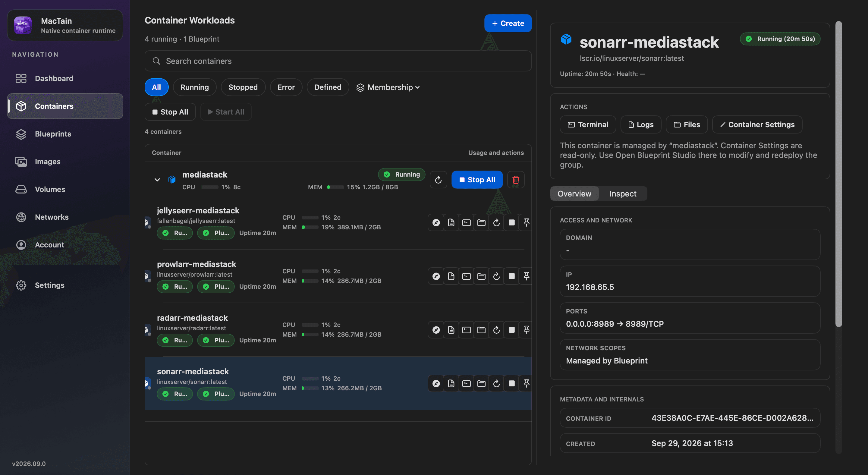The width and height of the screenshot is (868, 475).
Task: Click the IP value 192.168.65.5
Action: point(590,287)
